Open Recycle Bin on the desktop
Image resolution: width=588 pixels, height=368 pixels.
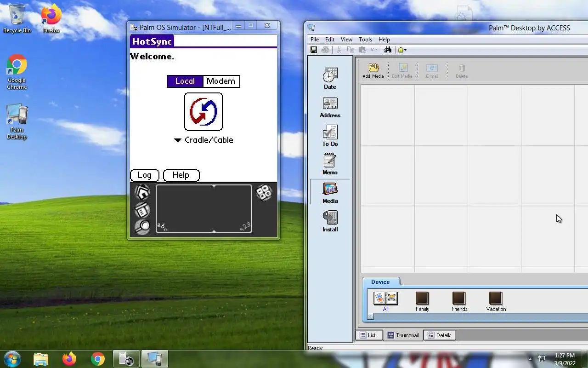tap(17, 18)
